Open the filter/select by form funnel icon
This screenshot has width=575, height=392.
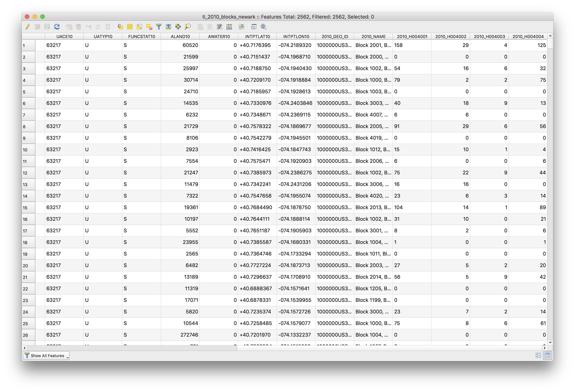click(x=159, y=27)
